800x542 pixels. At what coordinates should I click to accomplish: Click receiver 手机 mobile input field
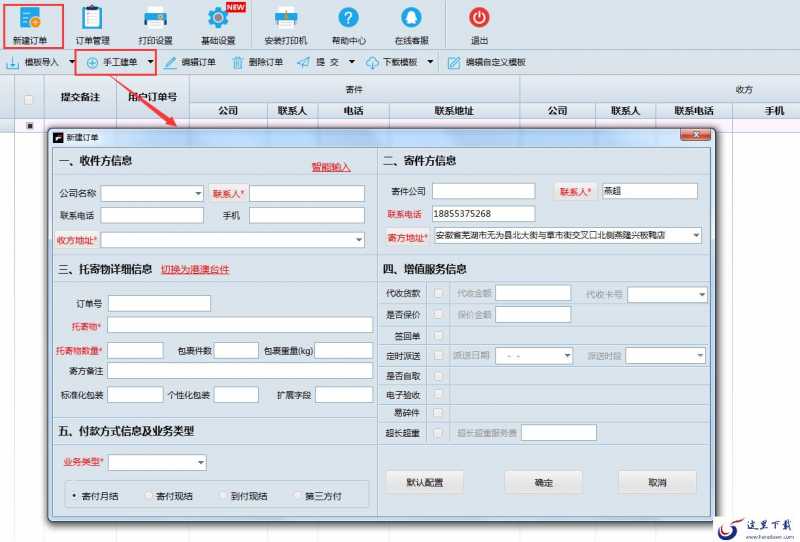pyautogui.click(x=307, y=215)
